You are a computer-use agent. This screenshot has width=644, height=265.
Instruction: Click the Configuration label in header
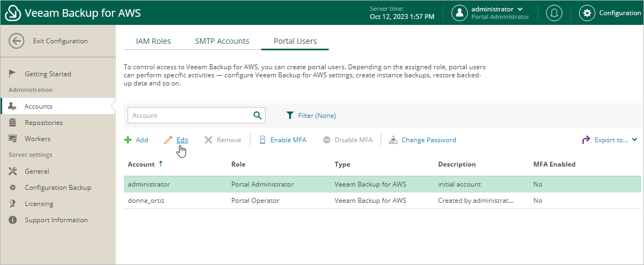620,13
